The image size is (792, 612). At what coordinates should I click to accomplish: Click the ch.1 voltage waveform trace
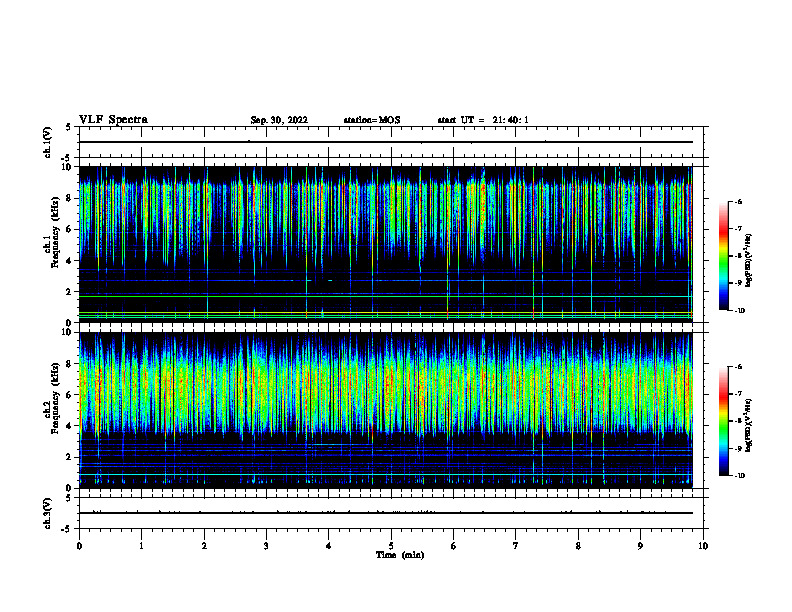[x=385, y=142]
